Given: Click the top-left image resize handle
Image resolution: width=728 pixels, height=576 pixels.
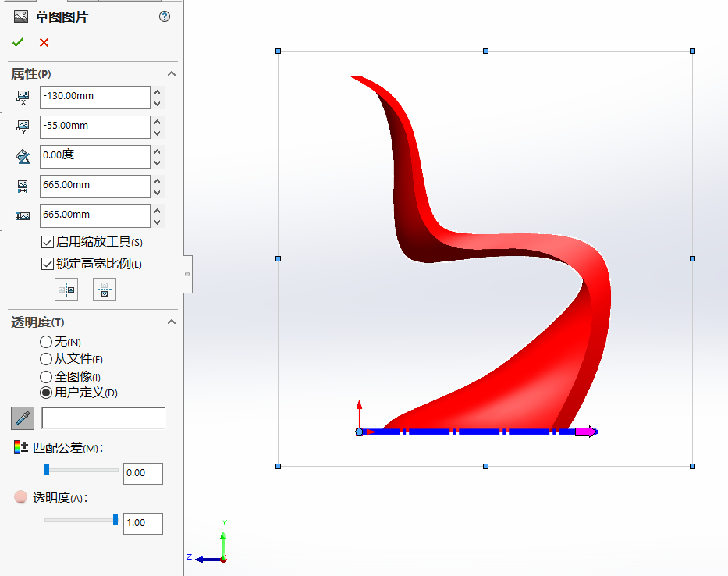Looking at the screenshot, I should tap(278, 51).
